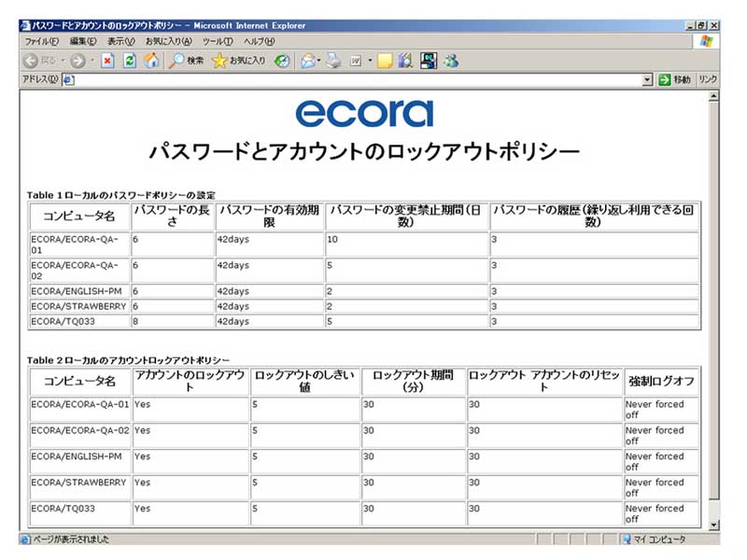Click the status bar page icon
Screen dimensions: 747x560
pyautogui.click(x=25, y=539)
